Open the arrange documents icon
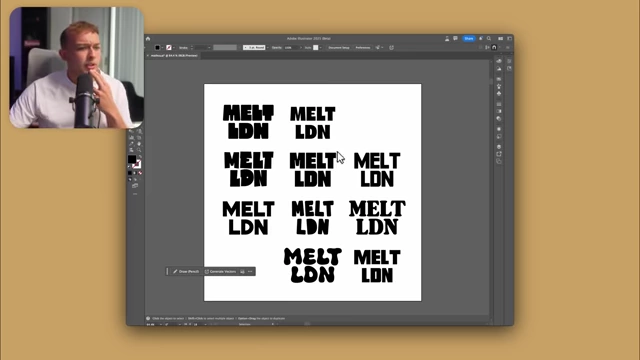This screenshot has width=640, height=360. (500, 38)
